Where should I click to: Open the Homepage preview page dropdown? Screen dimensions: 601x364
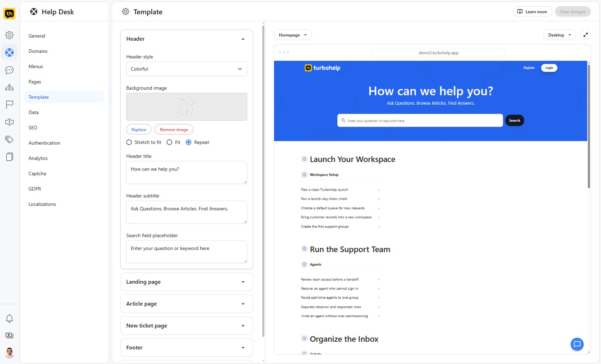293,35
